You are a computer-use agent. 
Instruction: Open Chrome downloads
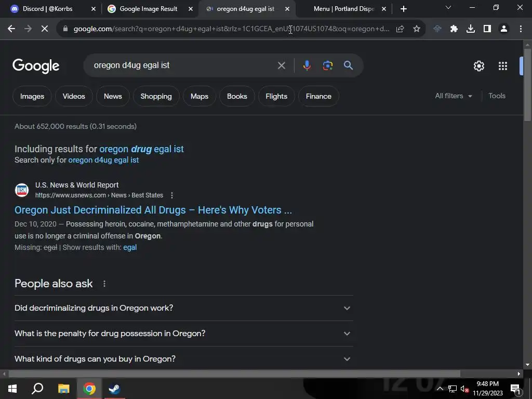pos(471,29)
